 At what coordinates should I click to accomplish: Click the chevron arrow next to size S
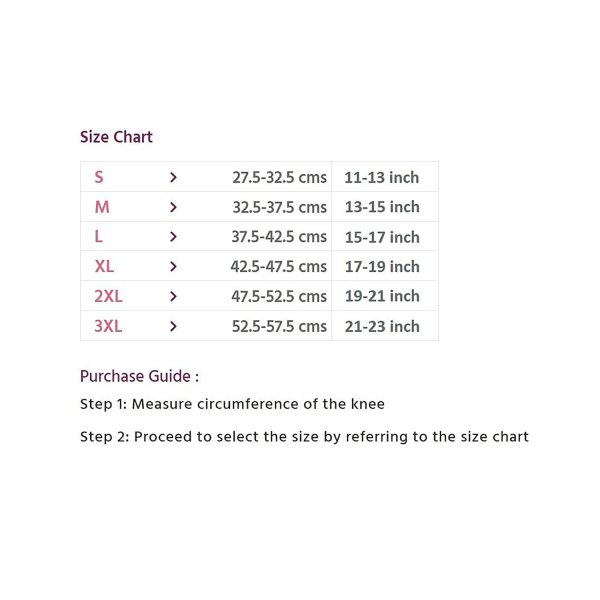173,177
